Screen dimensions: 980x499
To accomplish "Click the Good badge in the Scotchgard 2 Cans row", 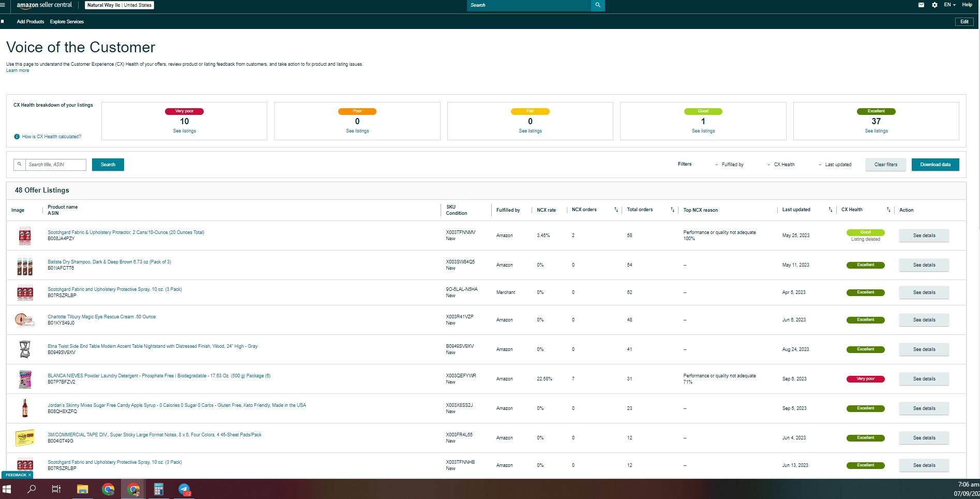I will coord(866,232).
